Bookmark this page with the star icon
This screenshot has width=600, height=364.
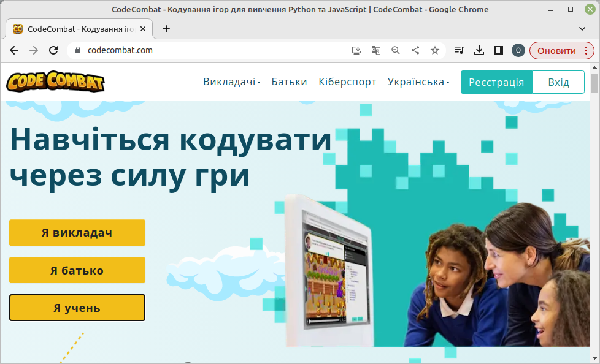(435, 50)
